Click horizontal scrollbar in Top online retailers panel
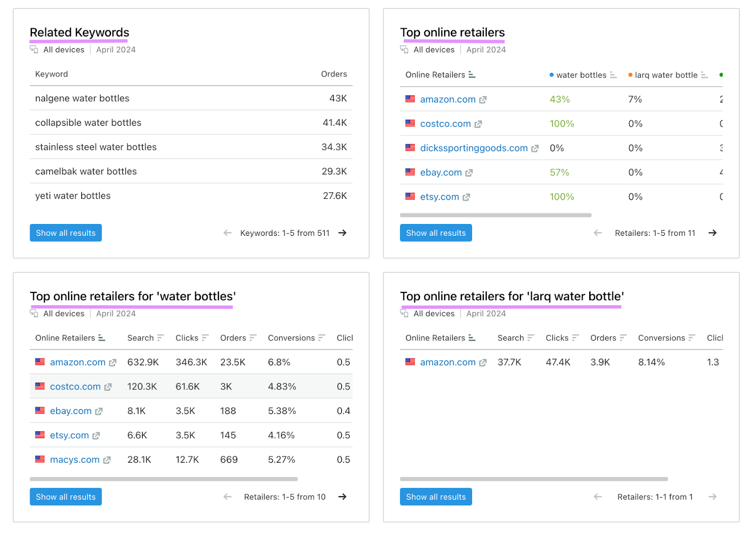 [495, 215]
